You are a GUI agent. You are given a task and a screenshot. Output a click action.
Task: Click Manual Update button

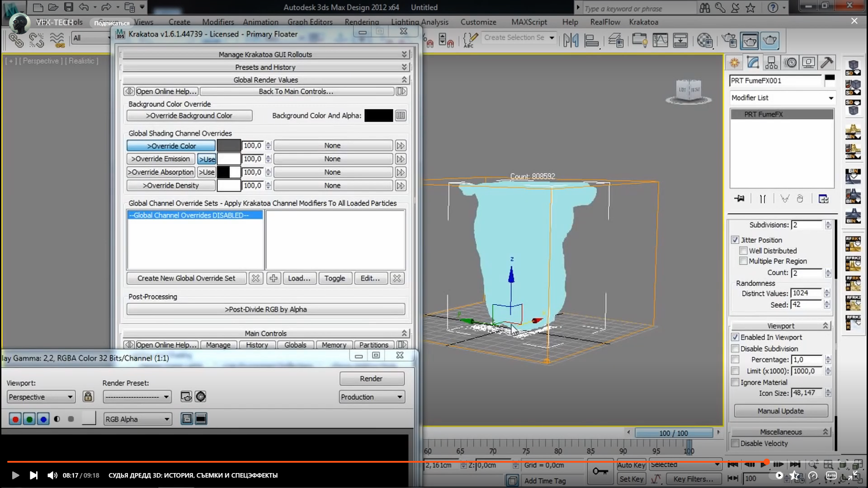[781, 411]
